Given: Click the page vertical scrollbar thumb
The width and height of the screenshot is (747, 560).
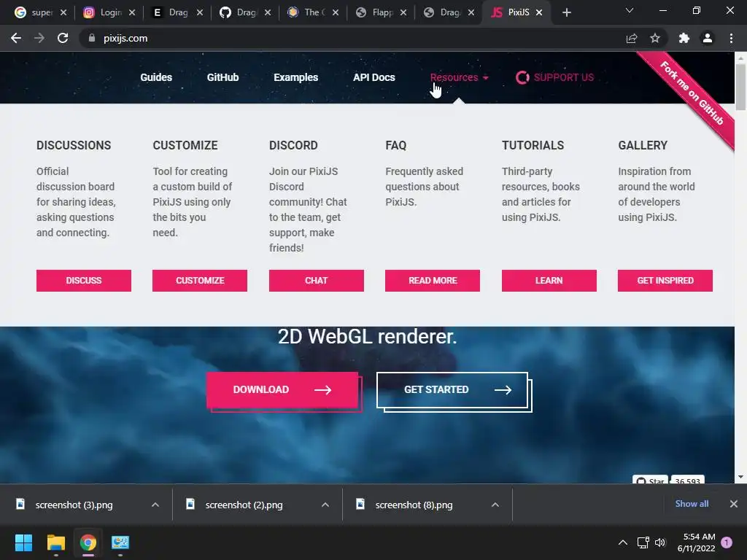Looking at the screenshot, I should click(x=740, y=87).
